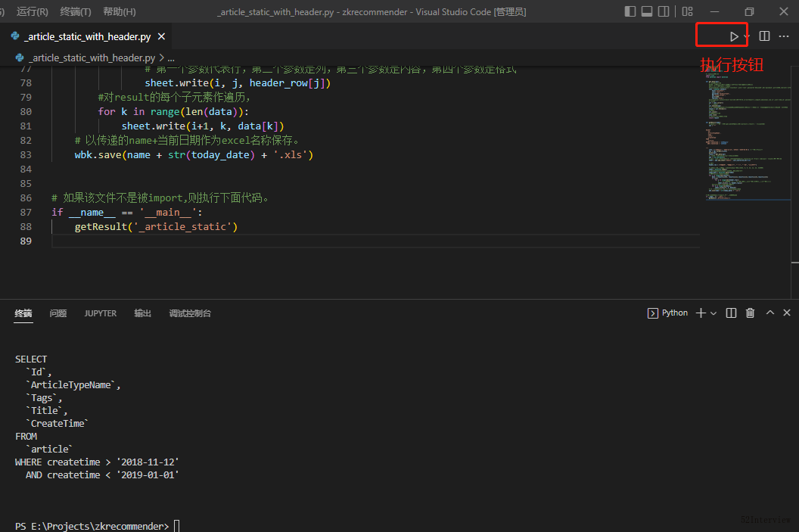This screenshot has width=799, height=532.
Task: Place cursor on empty line 89
Action: pos(375,241)
